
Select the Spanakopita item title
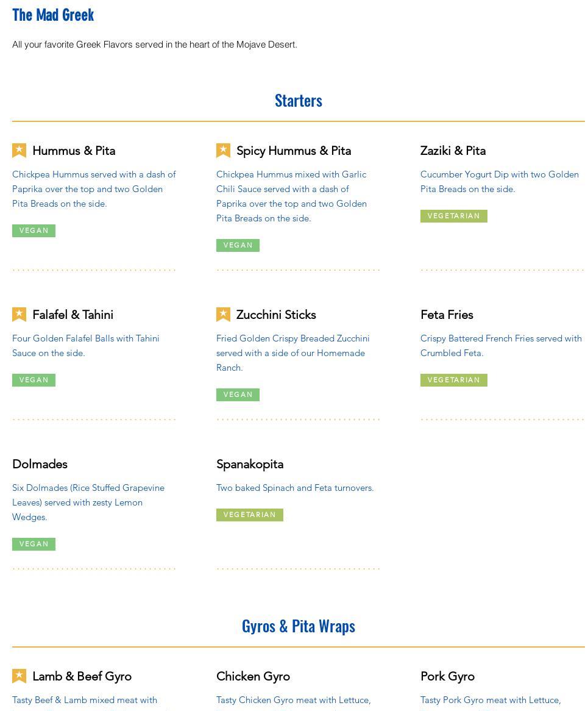pyautogui.click(x=250, y=464)
